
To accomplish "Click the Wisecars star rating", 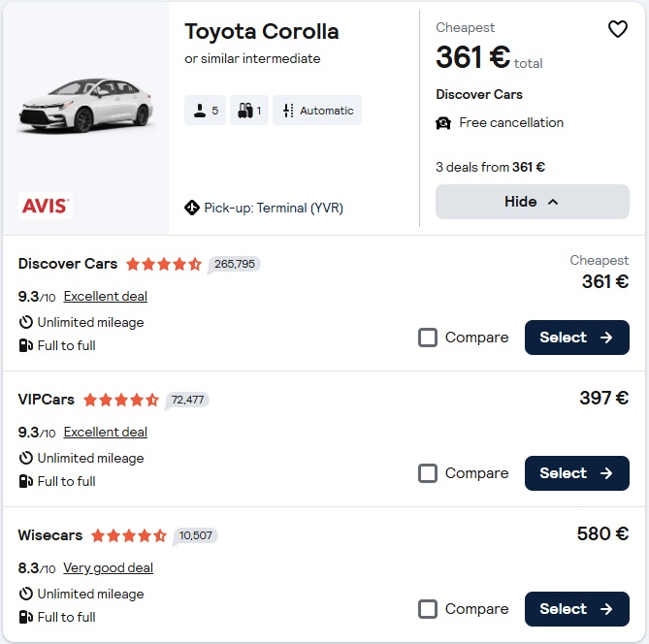I will [129, 535].
